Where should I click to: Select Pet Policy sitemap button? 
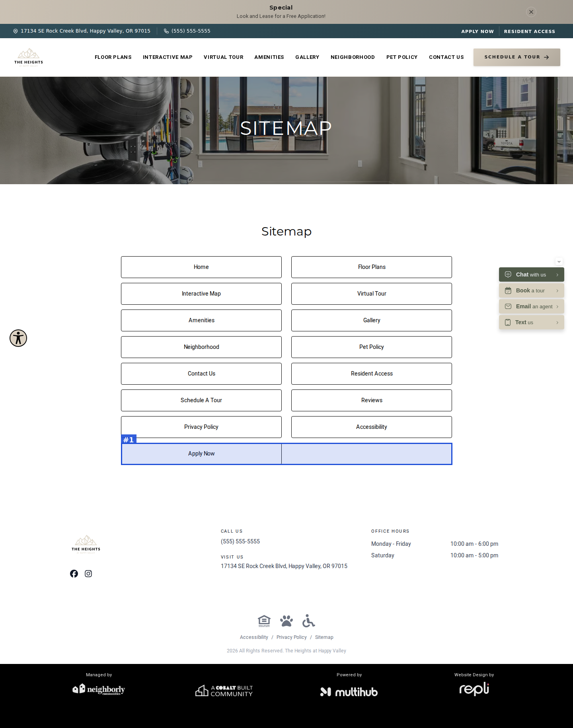click(372, 347)
